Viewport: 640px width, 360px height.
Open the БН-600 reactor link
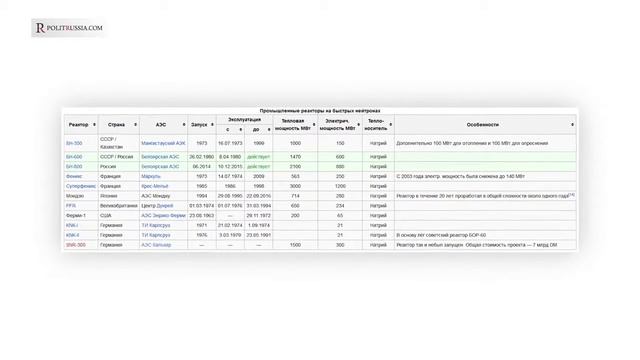74,157
